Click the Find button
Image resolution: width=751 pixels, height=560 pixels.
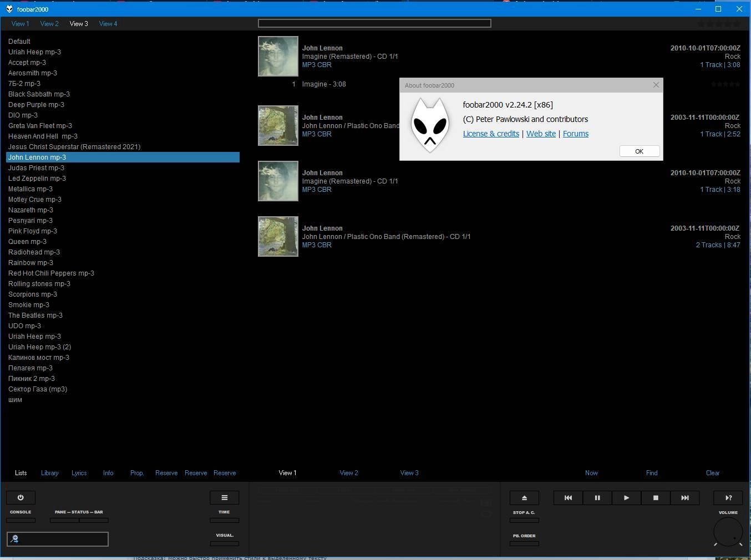652,473
